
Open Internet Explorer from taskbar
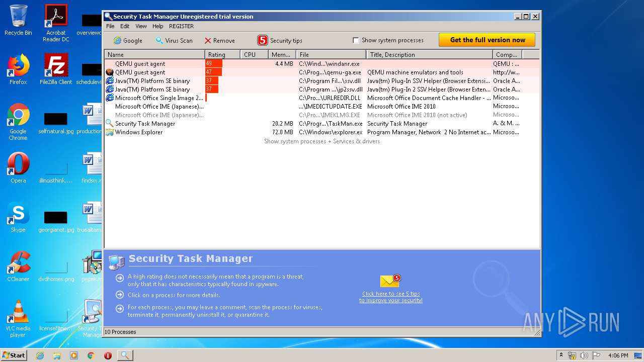[x=40, y=355]
